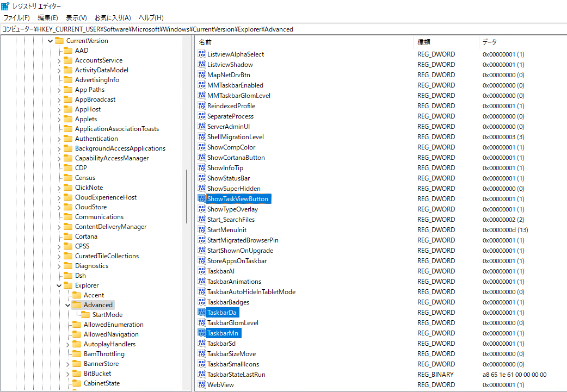Click the StartMode folder icon

tap(85, 315)
